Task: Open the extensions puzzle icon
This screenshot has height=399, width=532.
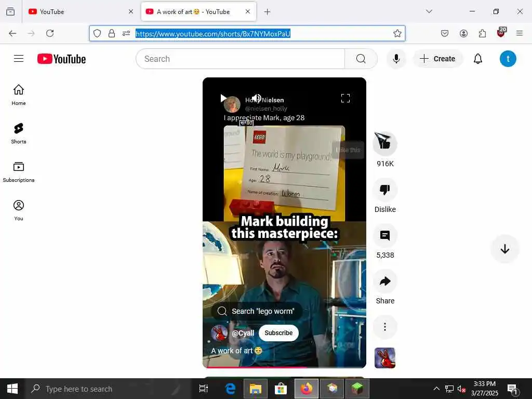Action: click(482, 33)
